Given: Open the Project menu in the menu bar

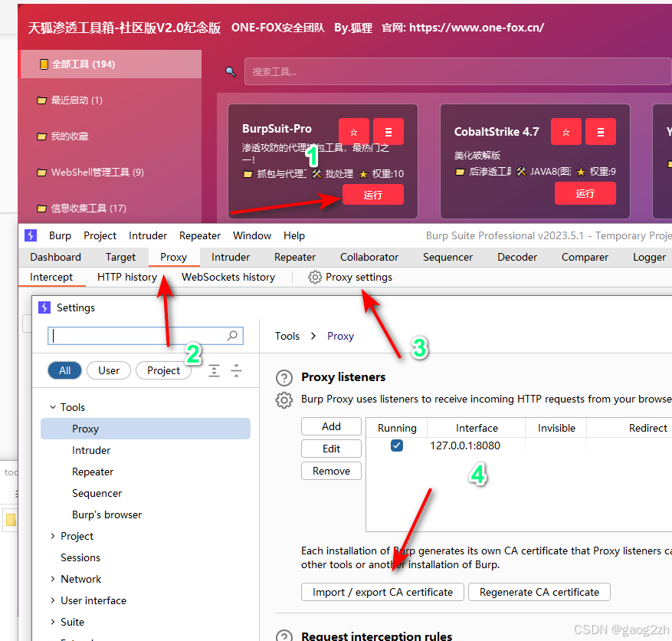Looking at the screenshot, I should pos(100,235).
